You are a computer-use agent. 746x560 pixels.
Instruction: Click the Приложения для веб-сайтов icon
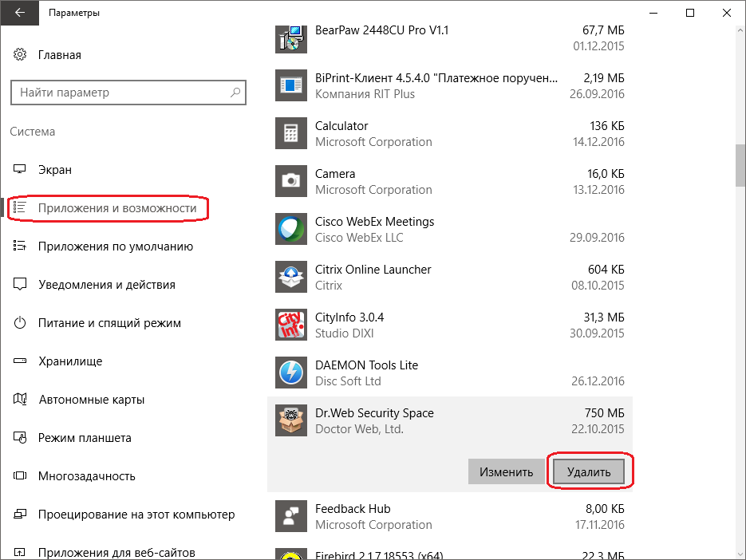[19, 552]
